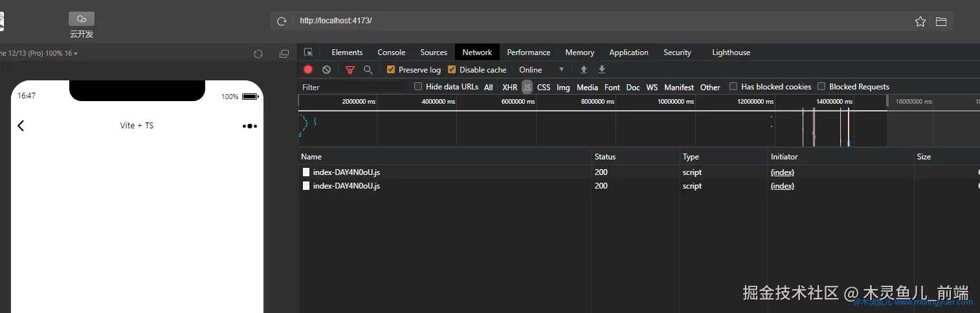980x313 pixels.
Task: Filter requests by Font
Action: pos(612,87)
